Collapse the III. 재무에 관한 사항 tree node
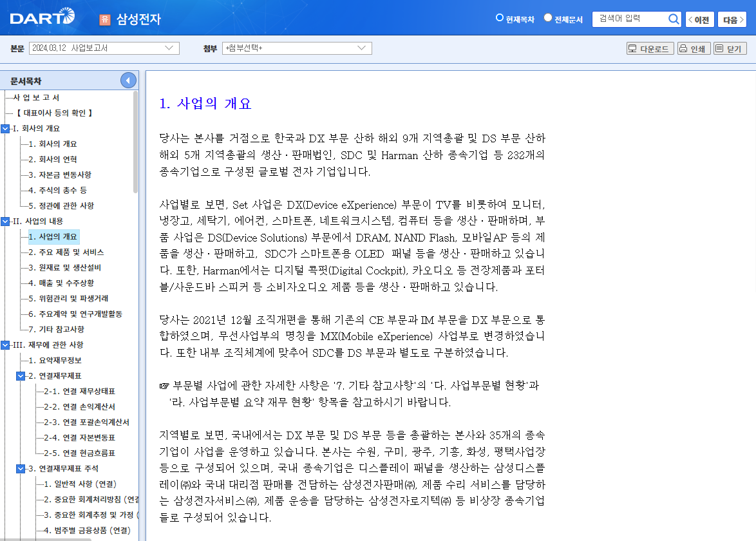This screenshot has width=756, height=541. click(x=5, y=345)
